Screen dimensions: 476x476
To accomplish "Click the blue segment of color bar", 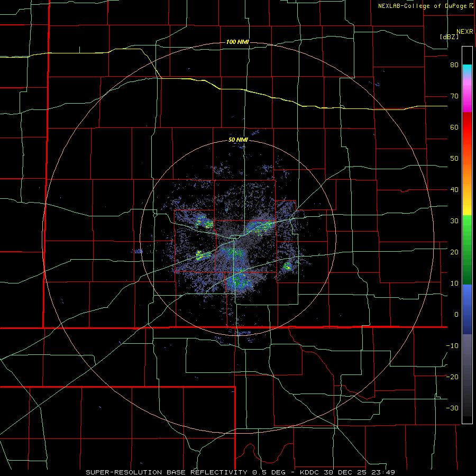I will 467,309.
